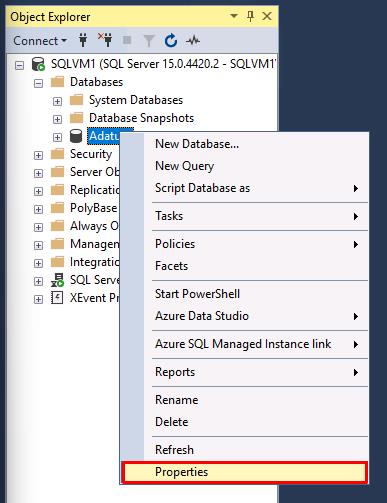The width and height of the screenshot is (387, 503).
Task: Open the Connect dropdown
Action: pyautogui.click(x=40, y=41)
